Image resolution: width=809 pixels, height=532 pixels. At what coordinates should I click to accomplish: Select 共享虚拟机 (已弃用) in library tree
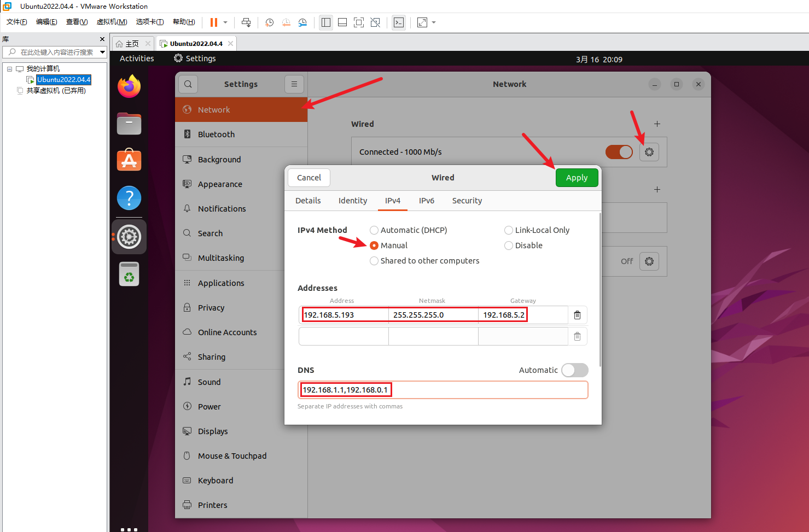[x=56, y=91]
